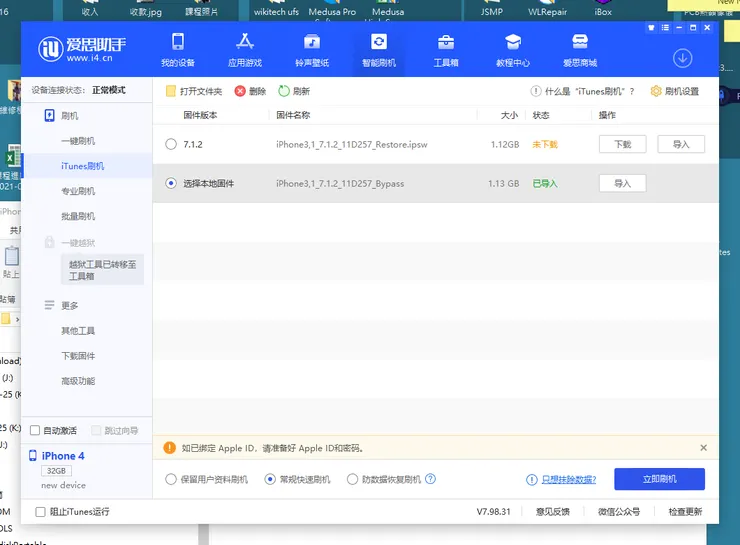This screenshot has height=545, width=740.
Task: Click the green 刷新 refresh toolbar button
Action: tap(294, 91)
